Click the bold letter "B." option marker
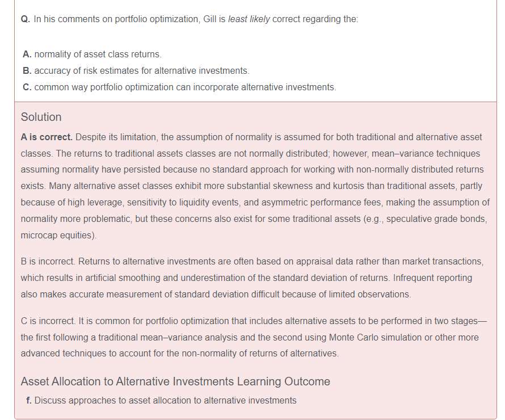This screenshot has width=505, height=420. click(x=27, y=70)
